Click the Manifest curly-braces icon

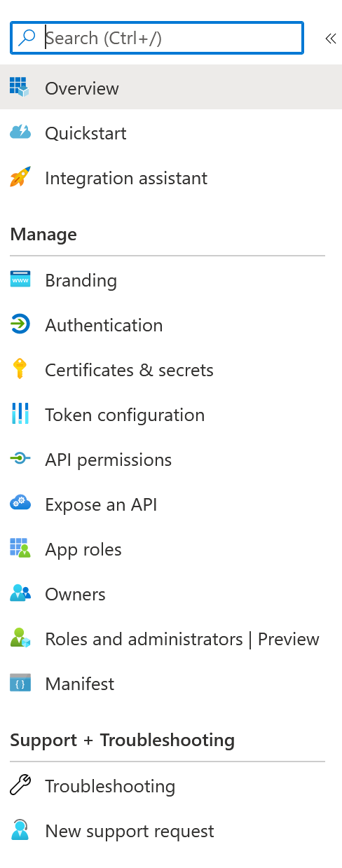pos(20,683)
